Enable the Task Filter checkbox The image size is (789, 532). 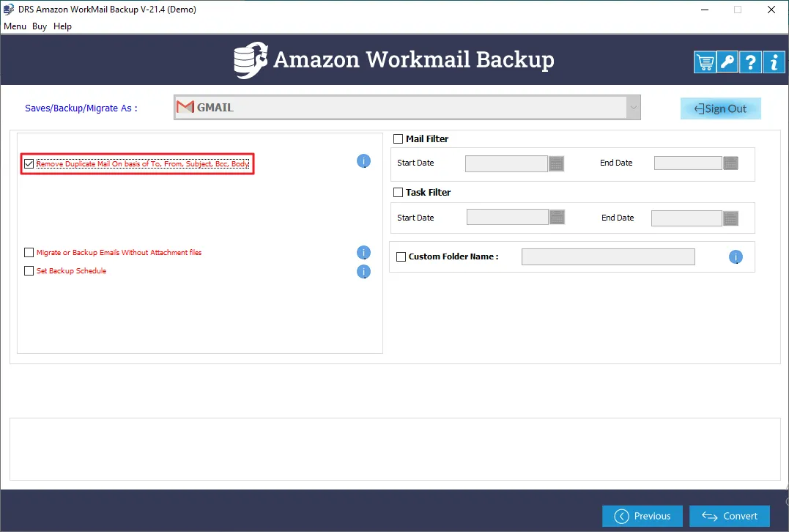(x=398, y=192)
